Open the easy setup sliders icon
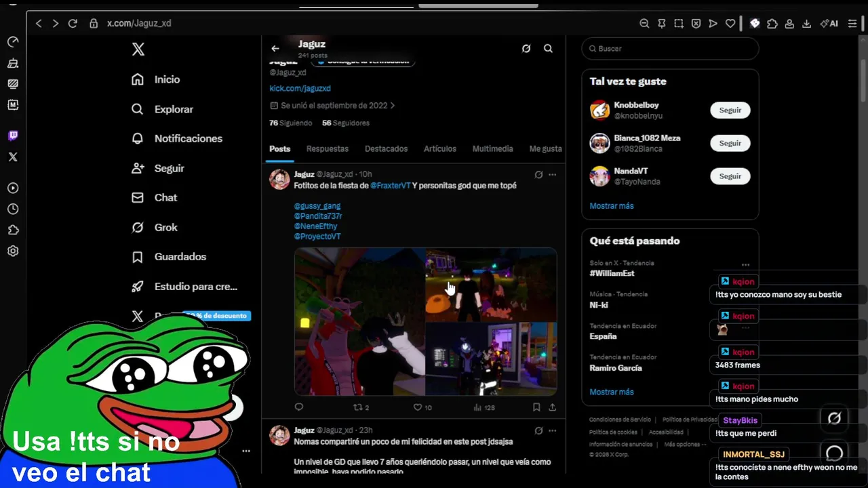The width and height of the screenshot is (868, 488). (x=852, y=23)
